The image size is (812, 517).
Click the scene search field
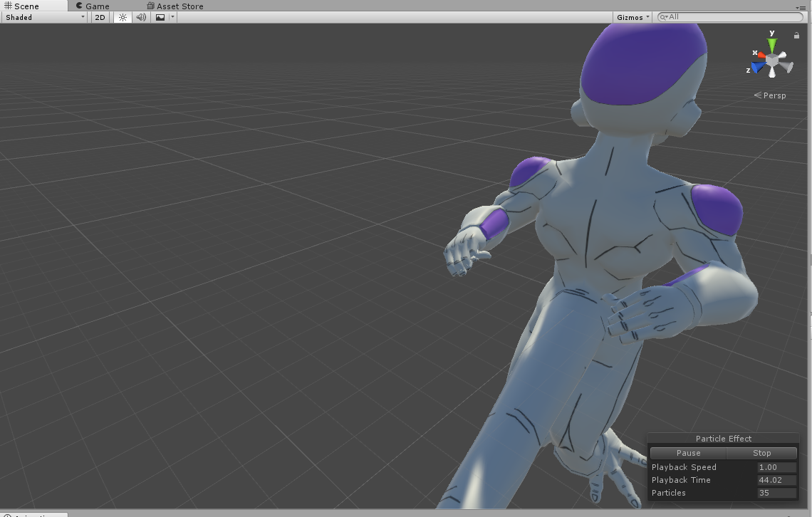pos(730,17)
